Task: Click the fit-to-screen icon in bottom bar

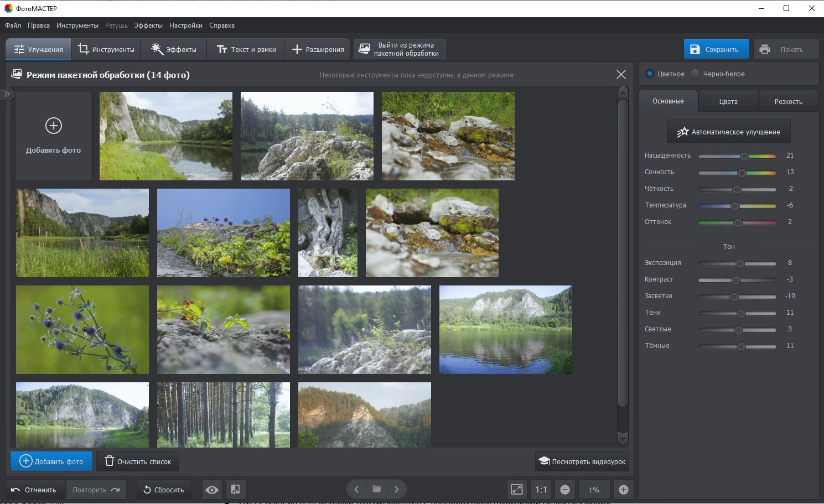Action: point(516,490)
